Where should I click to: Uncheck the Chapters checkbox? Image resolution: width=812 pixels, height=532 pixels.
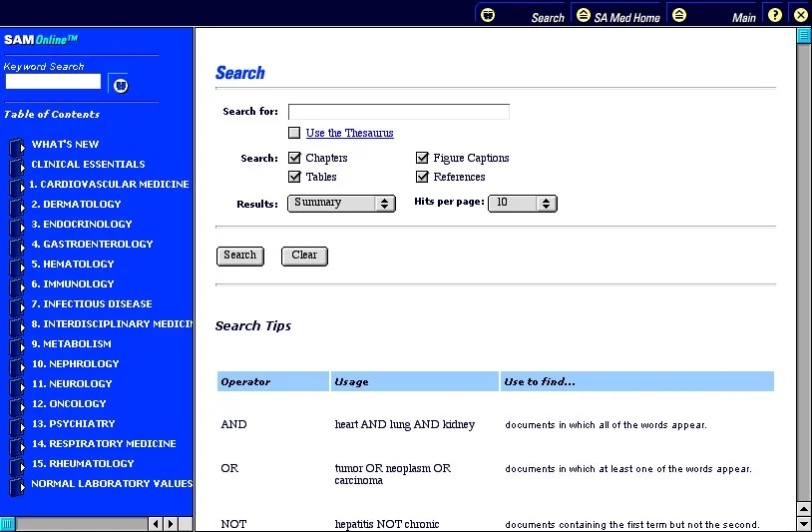294,158
